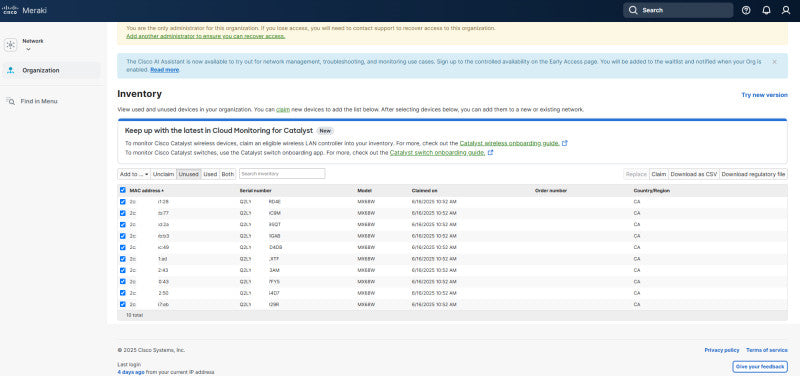This screenshot has width=800, height=376.
Task: Uncheck the row with serial ending IGAB
Action: tap(122, 236)
